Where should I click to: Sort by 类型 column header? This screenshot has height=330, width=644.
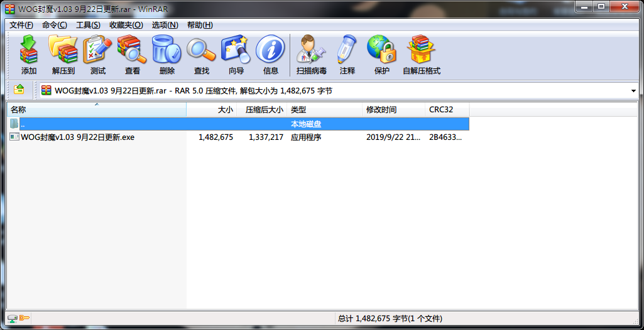[324, 110]
